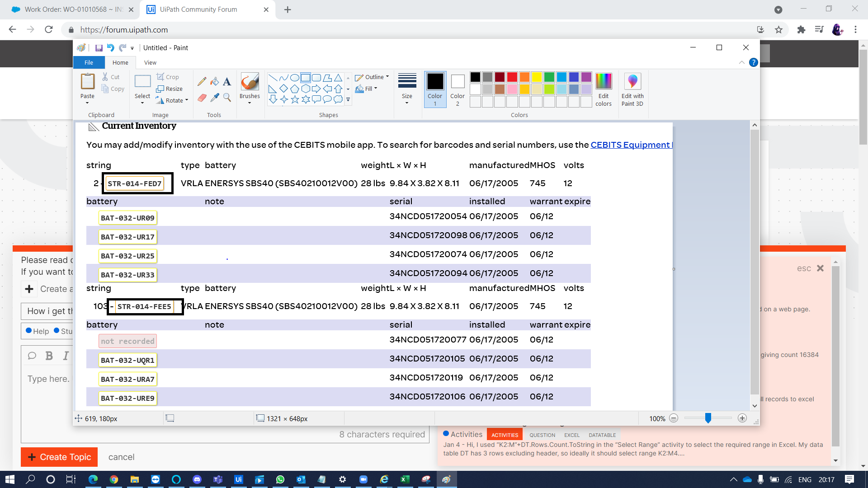Select the Text tool
Image resolution: width=868 pixels, height=488 pixels.
click(x=227, y=82)
